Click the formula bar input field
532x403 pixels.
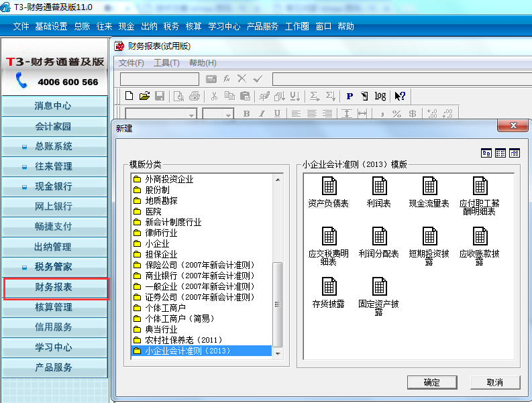(402, 79)
